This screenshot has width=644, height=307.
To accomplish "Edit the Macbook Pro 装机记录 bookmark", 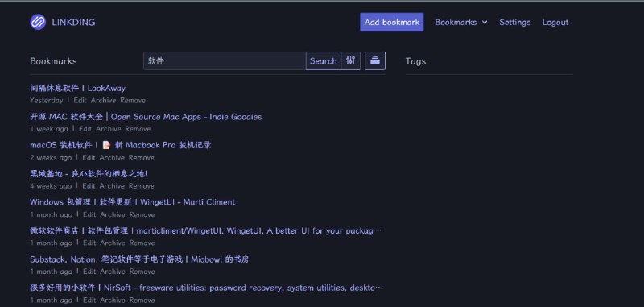I will click(89, 157).
